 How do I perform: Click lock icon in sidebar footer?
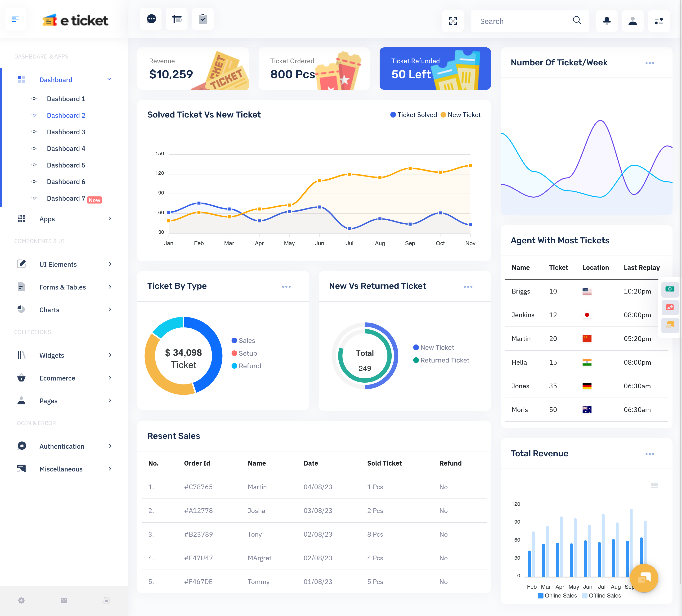[x=106, y=600]
